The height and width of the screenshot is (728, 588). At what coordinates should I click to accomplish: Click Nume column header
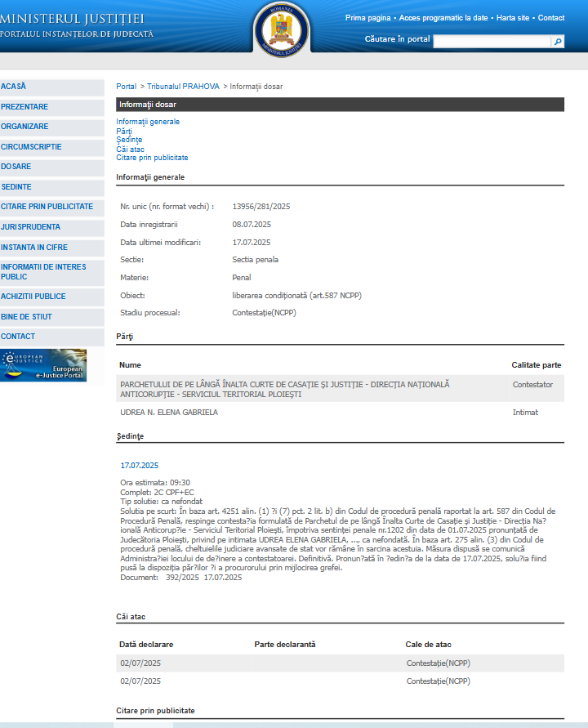click(130, 365)
